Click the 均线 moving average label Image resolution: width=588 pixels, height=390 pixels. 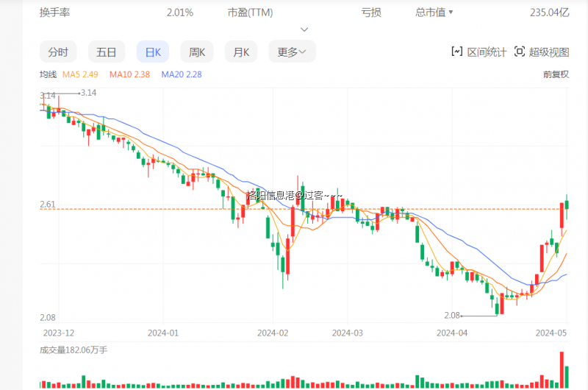coord(48,74)
